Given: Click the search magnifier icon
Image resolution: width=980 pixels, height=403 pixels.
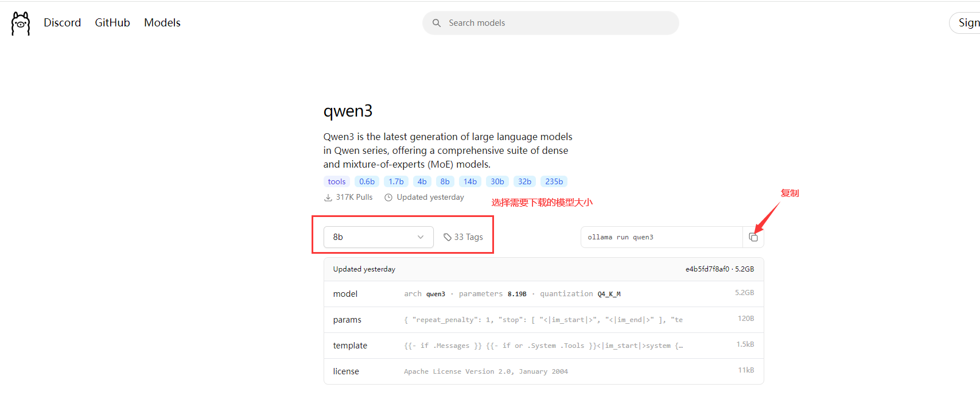Looking at the screenshot, I should (x=437, y=23).
